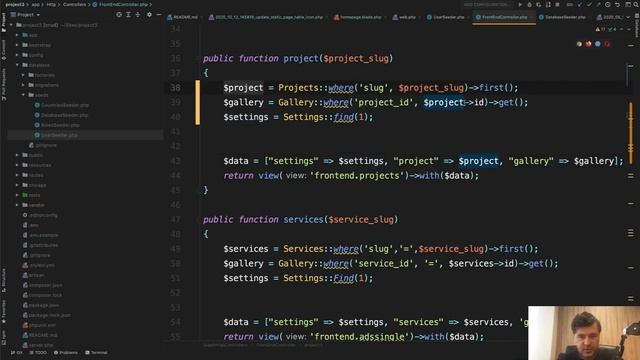The height and width of the screenshot is (360, 640).
Task: Open Favorites tool window stripe
Action: coord(4,312)
